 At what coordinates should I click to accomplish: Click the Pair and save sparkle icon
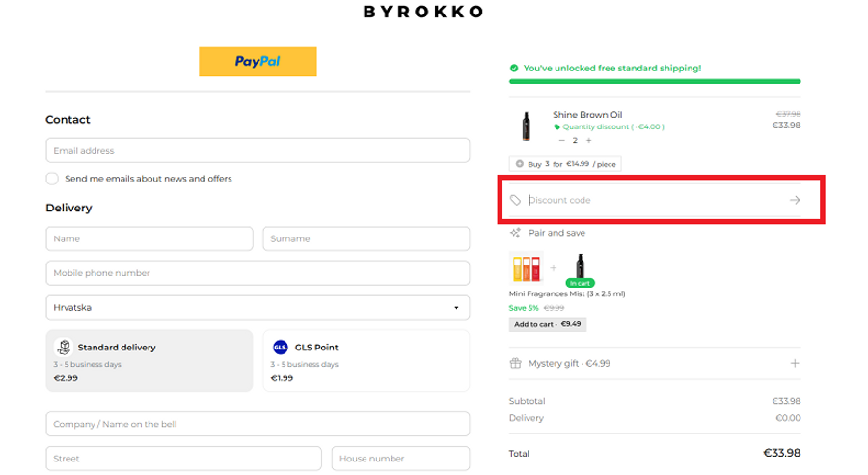(516, 233)
